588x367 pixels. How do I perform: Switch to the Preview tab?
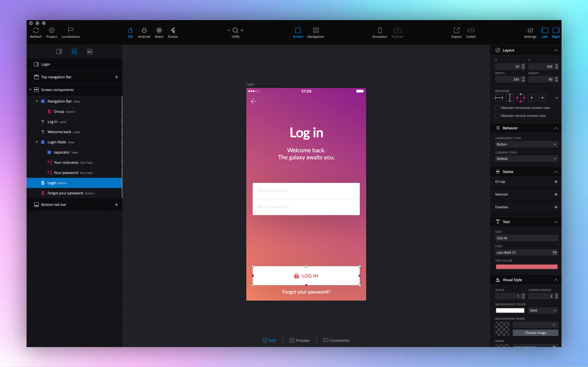pyautogui.click(x=300, y=340)
